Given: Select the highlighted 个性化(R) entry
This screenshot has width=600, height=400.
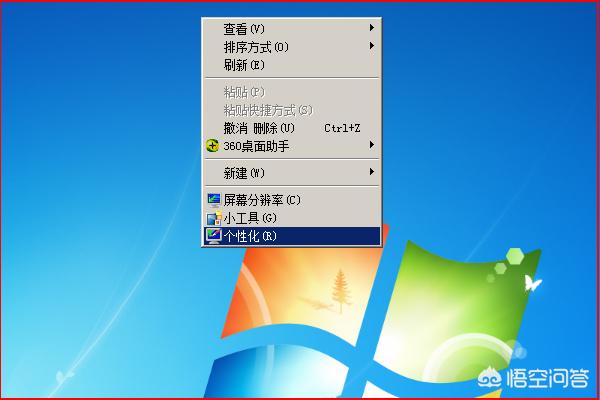Looking at the screenshot, I should 249,236.
